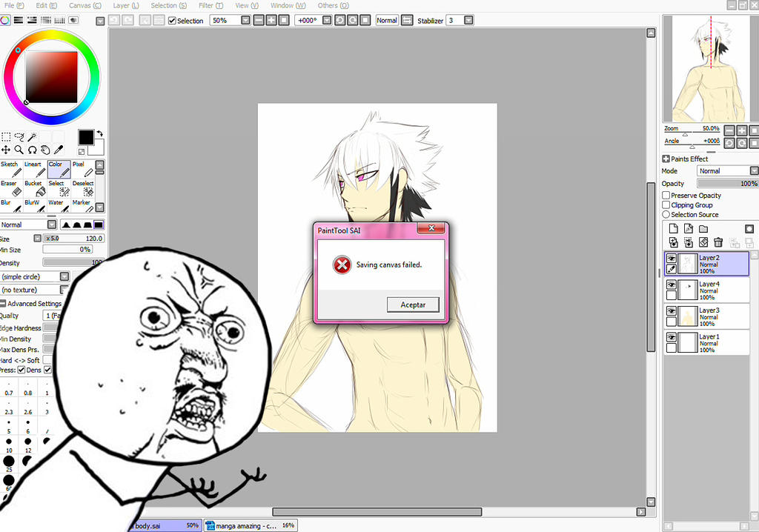Click Aceptar in the error dialog
The height and width of the screenshot is (532, 759).
(x=413, y=305)
